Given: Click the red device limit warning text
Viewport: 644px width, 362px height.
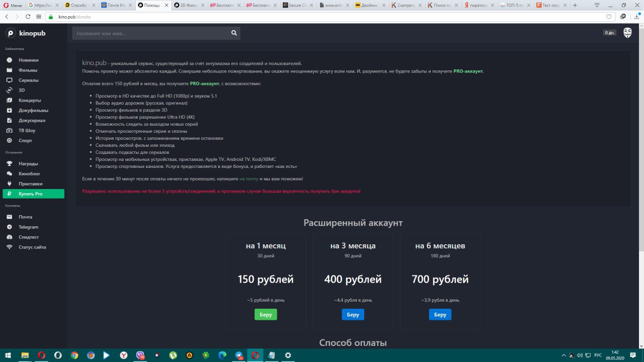Looking at the screenshot, I should (x=221, y=191).
